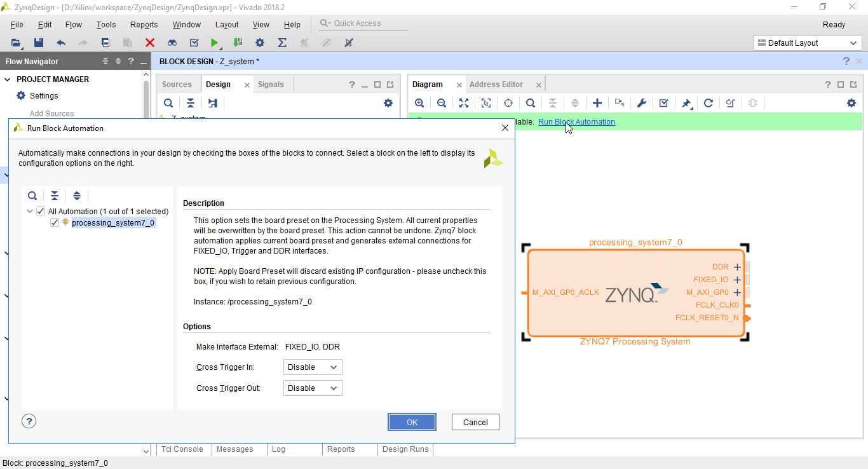Screen dimensions: 868x469
Task: Open the Tools menu
Action: (106, 25)
